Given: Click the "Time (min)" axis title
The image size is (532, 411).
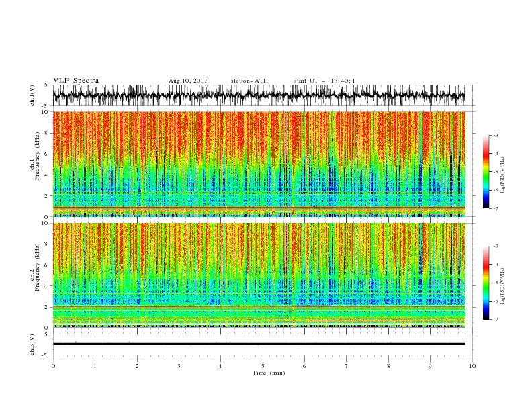Looking at the screenshot, I should (269, 373).
